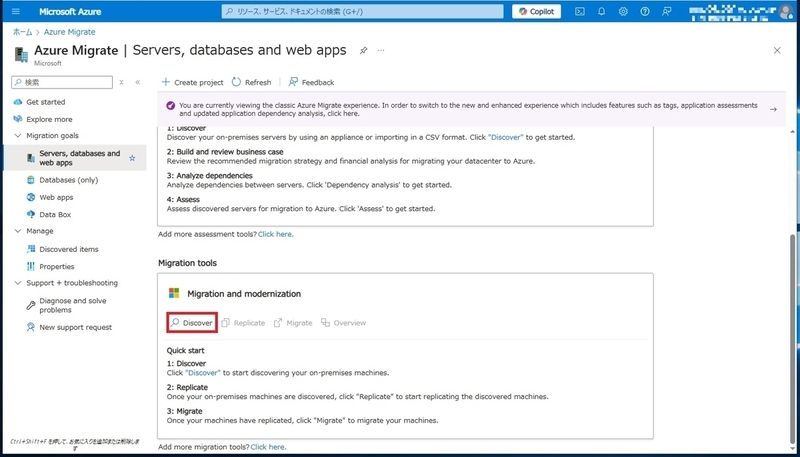Click the "Discover" link in assessment step 1
Screen dimensions: 800x457
click(x=506, y=137)
